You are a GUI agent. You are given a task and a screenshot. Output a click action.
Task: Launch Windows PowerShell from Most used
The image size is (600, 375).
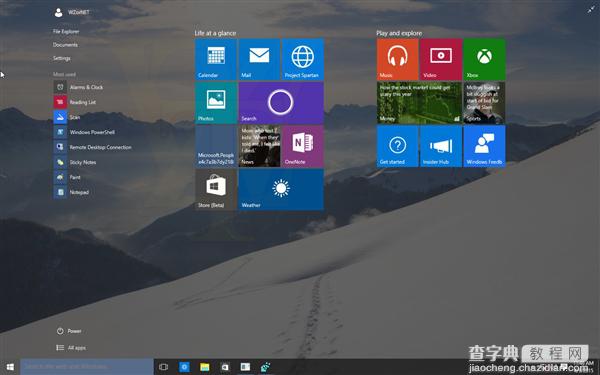(84, 132)
